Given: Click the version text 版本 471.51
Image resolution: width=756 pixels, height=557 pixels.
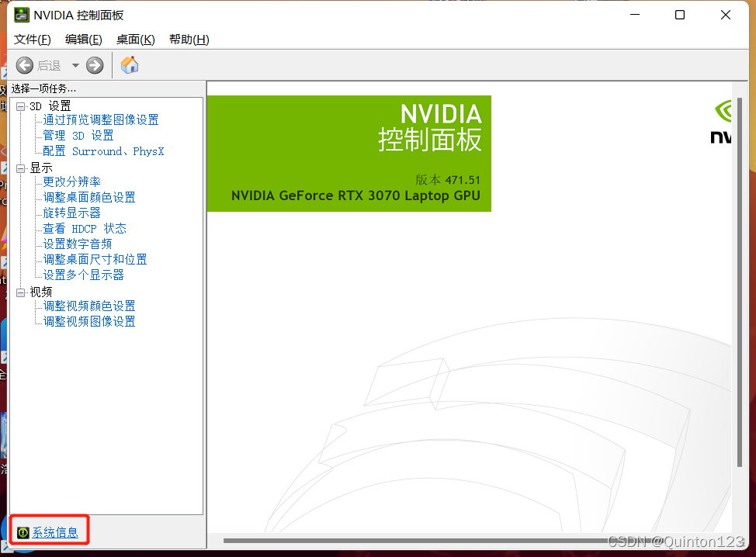Looking at the screenshot, I should click(x=448, y=180).
